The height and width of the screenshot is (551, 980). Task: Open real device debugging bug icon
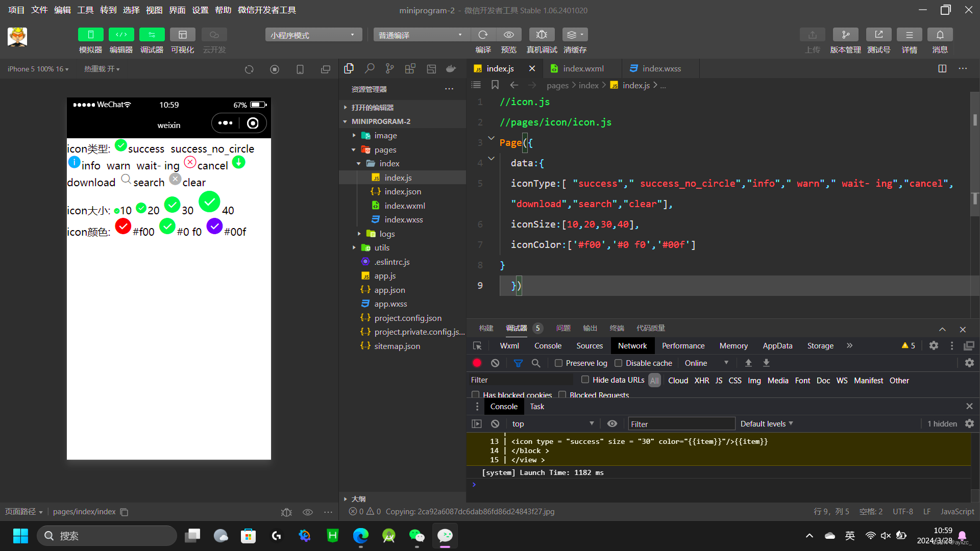pyautogui.click(x=542, y=35)
